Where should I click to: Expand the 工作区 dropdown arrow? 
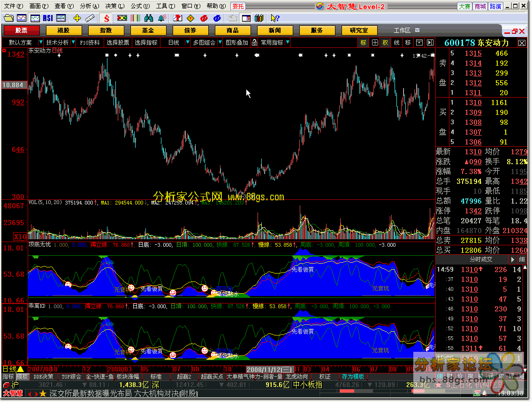click(x=418, y=30)
